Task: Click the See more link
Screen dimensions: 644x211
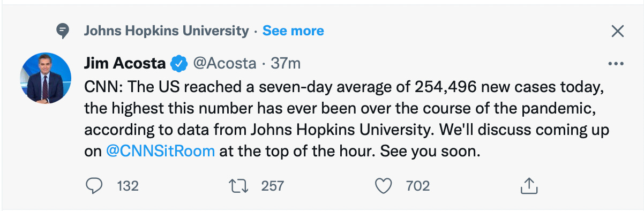Action: pyautogui.click(x=293, y=31)
